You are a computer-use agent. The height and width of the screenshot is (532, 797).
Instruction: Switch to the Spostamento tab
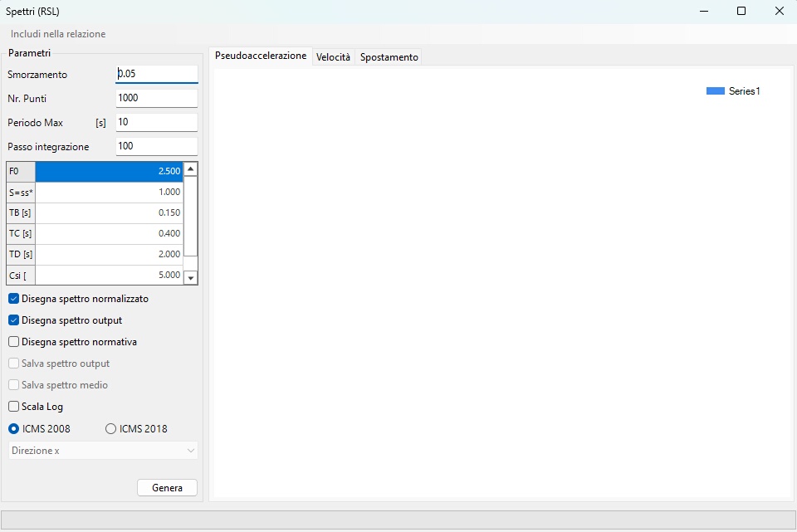coord(389,57)
